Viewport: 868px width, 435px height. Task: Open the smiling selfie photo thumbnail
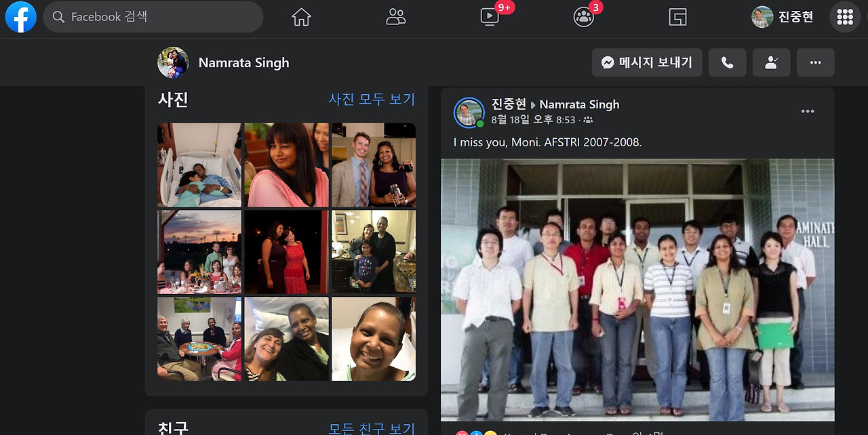coord(374,339)
